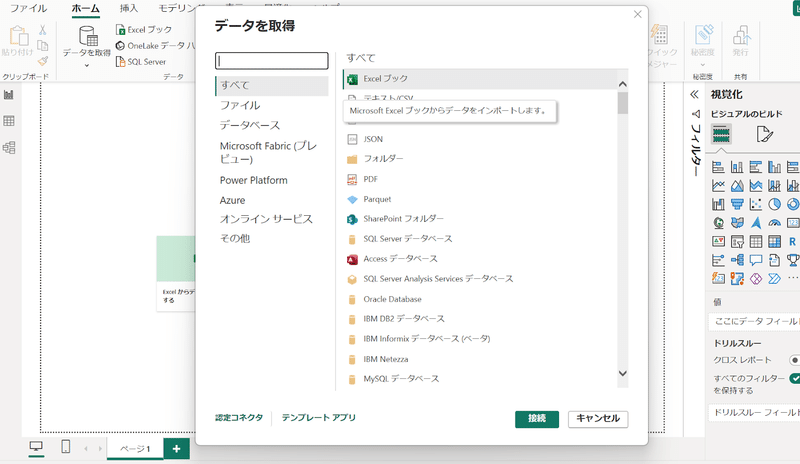This screenshot has width=800, height=464.
Task: Open the 認定コネクタ link
Action: coord(239,418)
